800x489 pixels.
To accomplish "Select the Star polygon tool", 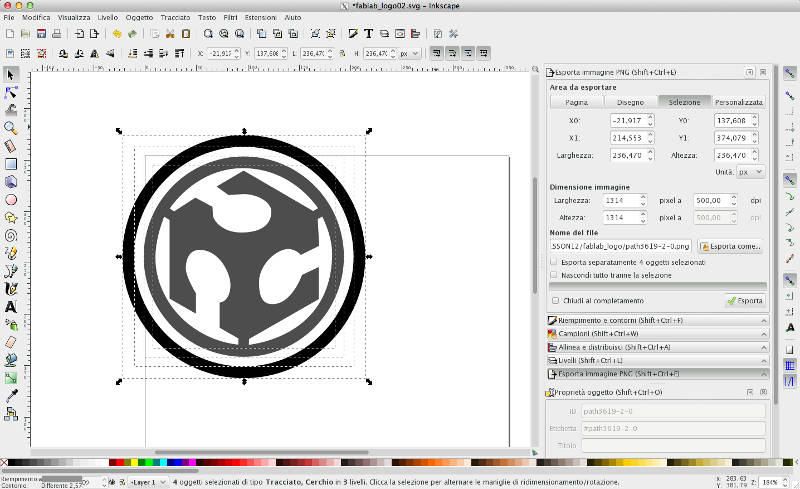I will point(10,217).
